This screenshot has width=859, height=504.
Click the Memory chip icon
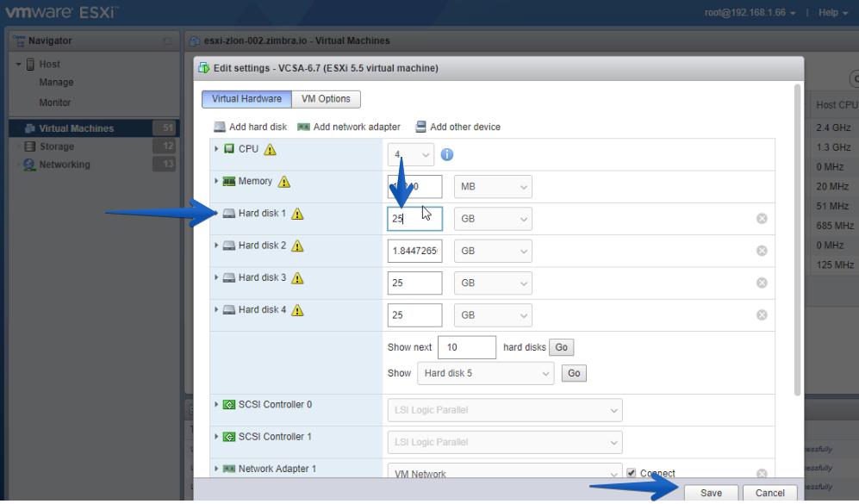click(x=229, y=181)
